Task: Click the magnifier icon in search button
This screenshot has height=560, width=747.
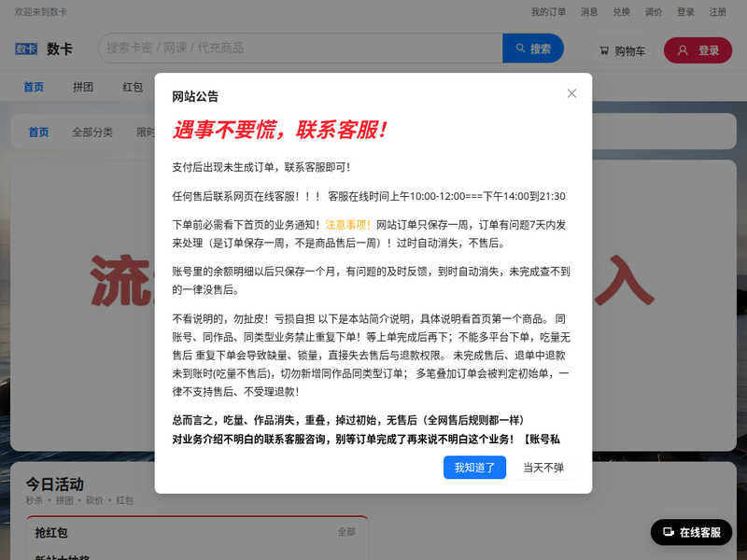Action: tap(521, 49)
